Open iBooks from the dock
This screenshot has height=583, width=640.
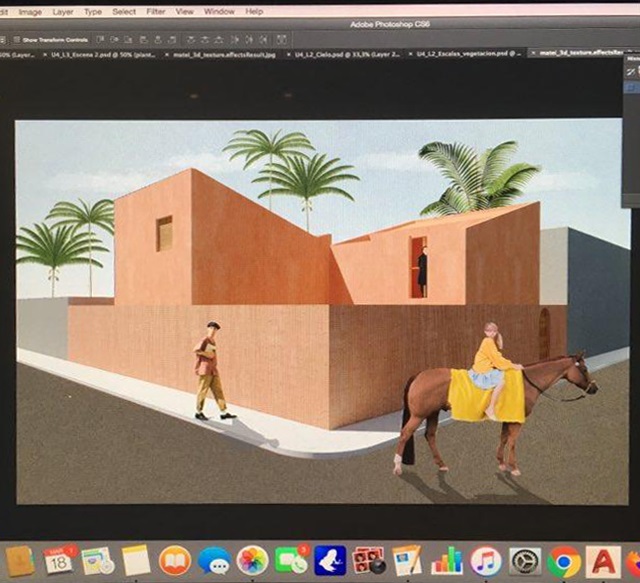pyautogui.click(x=175, y=560)
